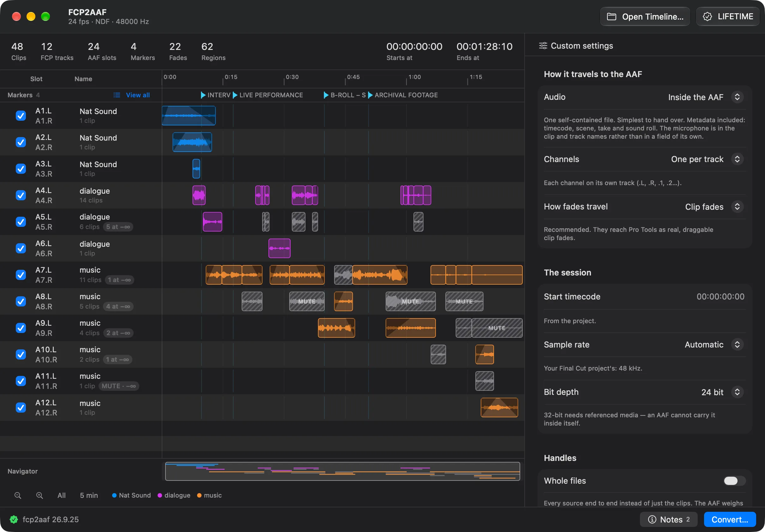The width and height of the screenshot is (765, 532).
Task: Enable the Whole files switch
Action: [x=734, y=481]
